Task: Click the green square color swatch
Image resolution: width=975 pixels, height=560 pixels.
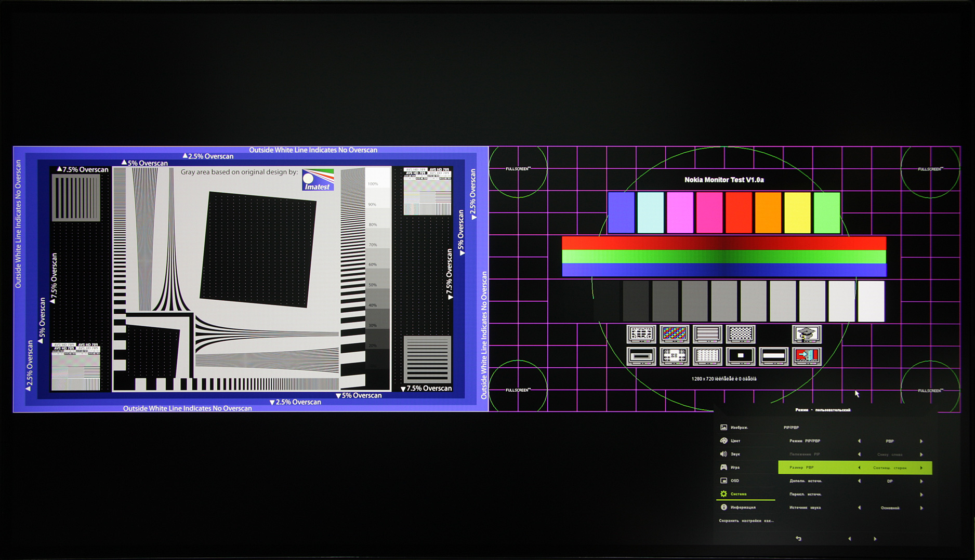Action: [827, 212]
